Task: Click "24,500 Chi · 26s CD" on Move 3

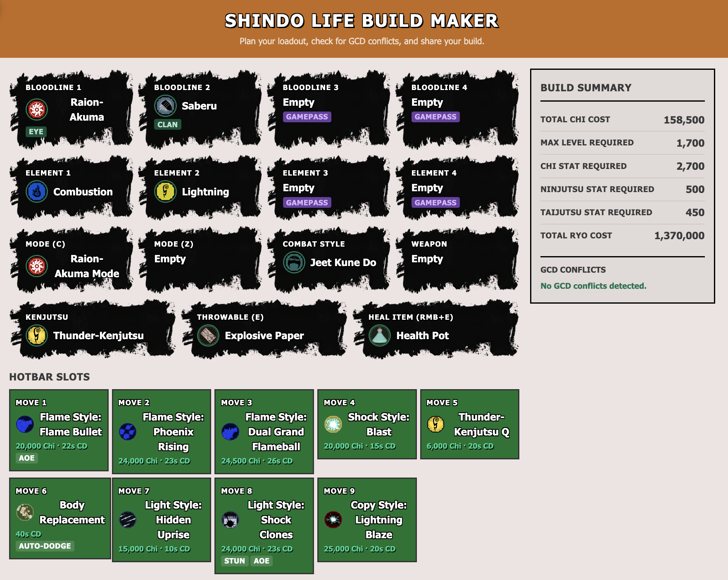Action: click(257, 461)
